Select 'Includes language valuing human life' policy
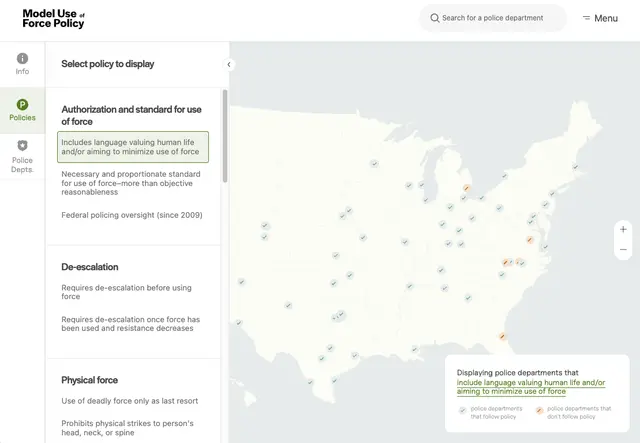 (x=132, y=147)
